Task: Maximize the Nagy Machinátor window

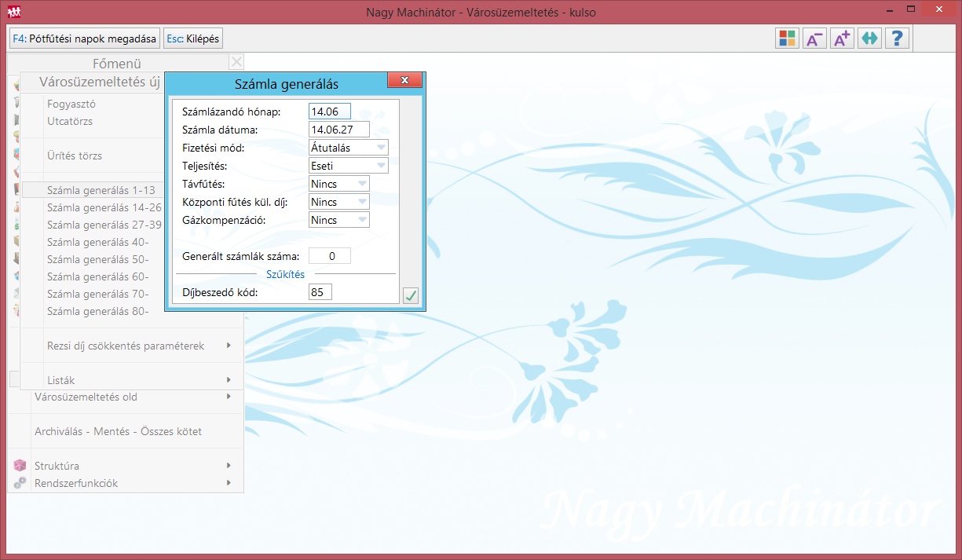Action: click(x=911, y=9)
